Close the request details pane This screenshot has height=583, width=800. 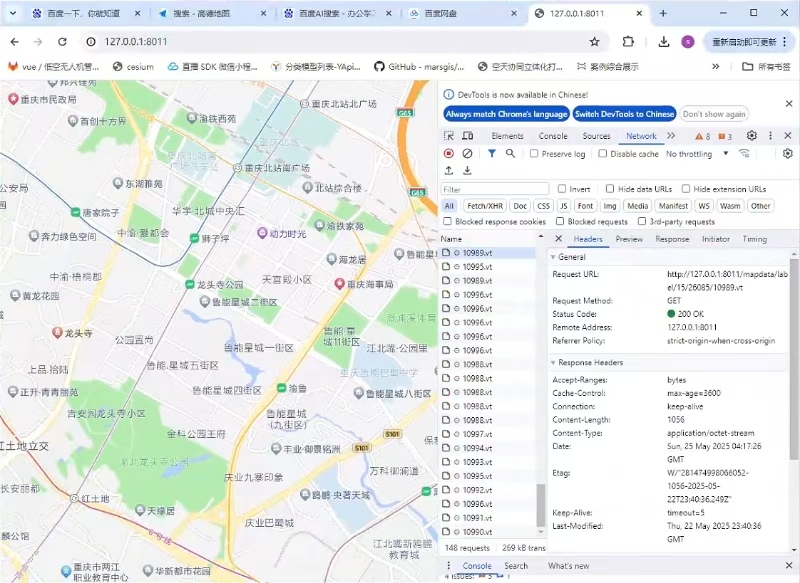[x=559, y=239]
